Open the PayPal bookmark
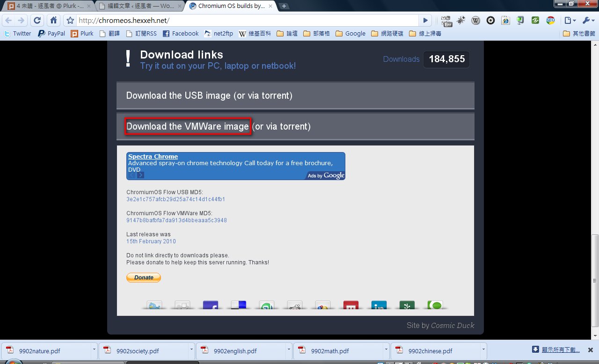This screenshot has height=364, width=599. 51,34
